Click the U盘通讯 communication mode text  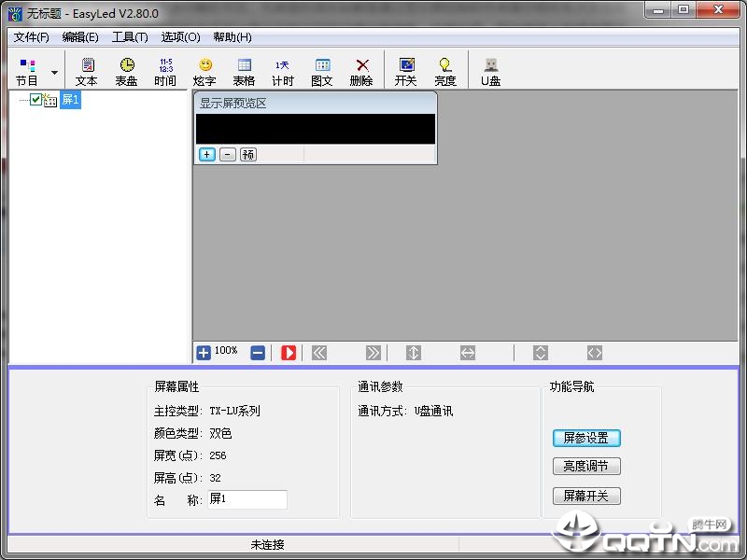tap(433, 411)
